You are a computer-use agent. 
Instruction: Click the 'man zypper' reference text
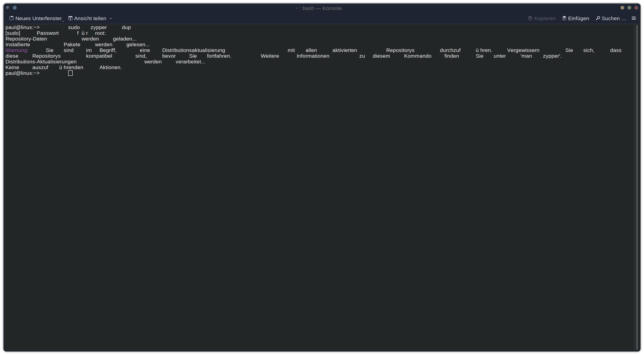click(541, 56)
